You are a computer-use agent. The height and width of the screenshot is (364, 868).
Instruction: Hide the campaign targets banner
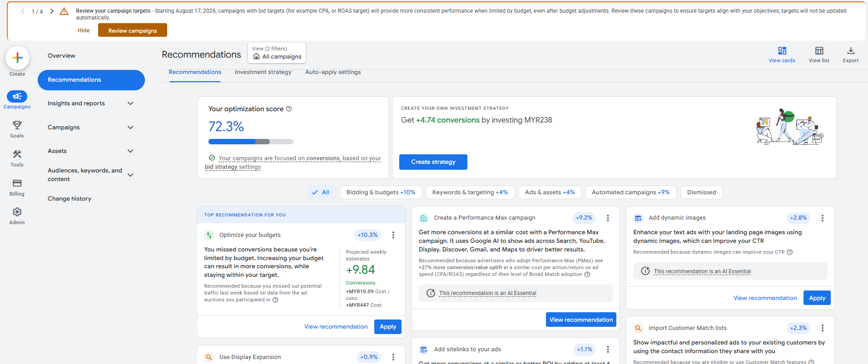click(84, 30)
